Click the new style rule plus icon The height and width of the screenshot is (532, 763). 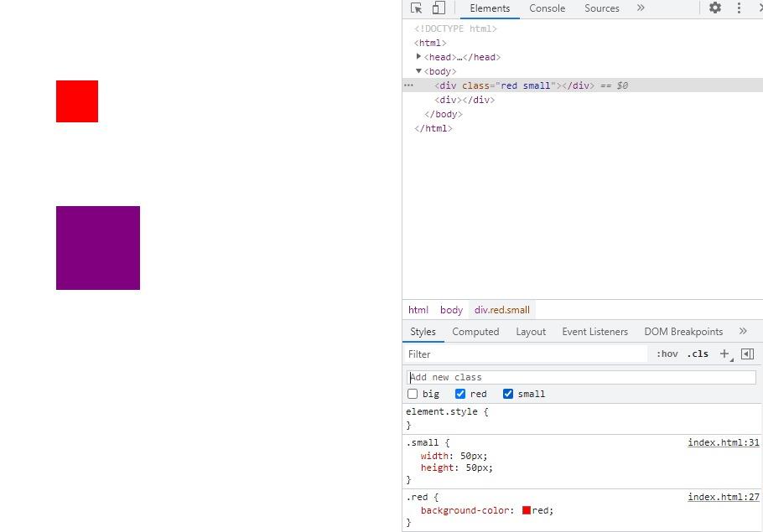[x=724, y=354]
